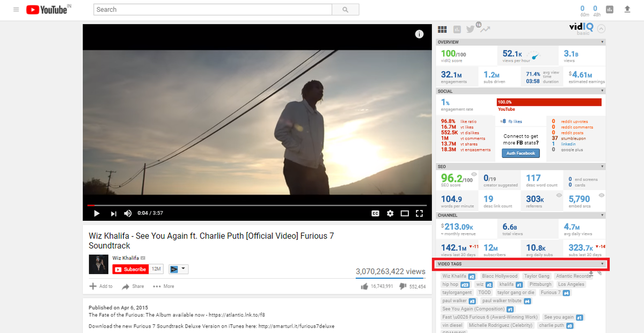Viewport: 644px width, 333px height.
Task: Subscribe to Wiz Khalifa channel
Action: click(x=130, y=269)
